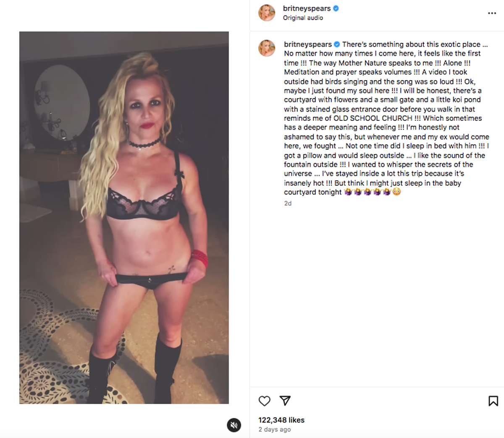Open the three-dot more options menu
The height and width of the screenshot is (438, 504).
(x=492, y=13)
